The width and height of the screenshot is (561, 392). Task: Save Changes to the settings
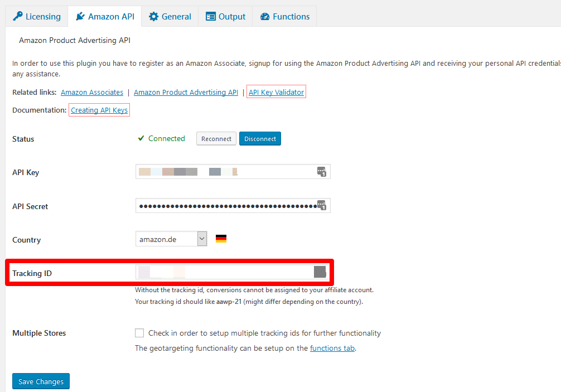[x=41, y=382]
